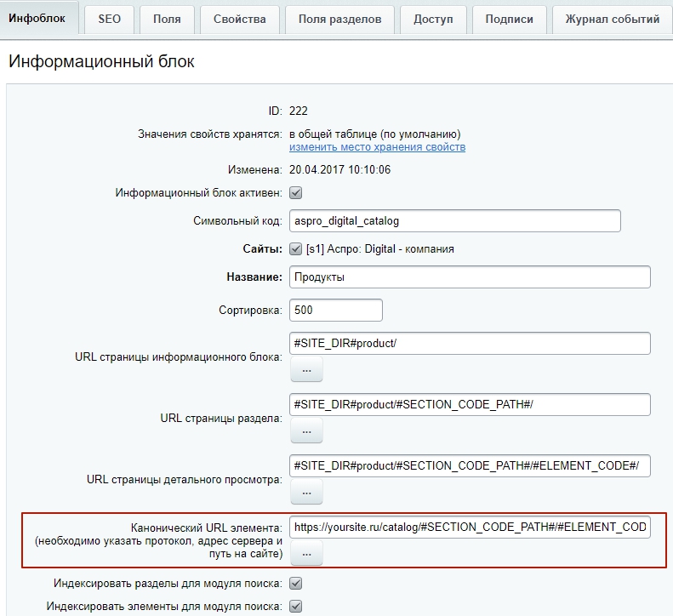Open the ellipsis menu under URL страницы информационного блока

pos(306,370)
